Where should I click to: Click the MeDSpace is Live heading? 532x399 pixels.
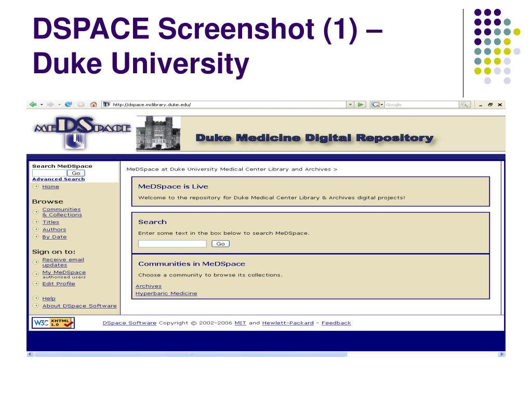tap(173, 187)
